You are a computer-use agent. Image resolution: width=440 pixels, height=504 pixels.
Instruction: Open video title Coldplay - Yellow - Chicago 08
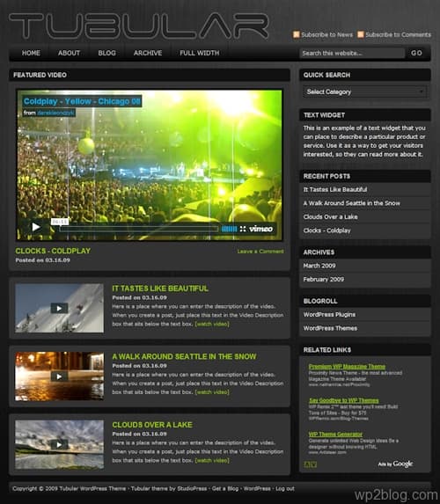[82, 101]
